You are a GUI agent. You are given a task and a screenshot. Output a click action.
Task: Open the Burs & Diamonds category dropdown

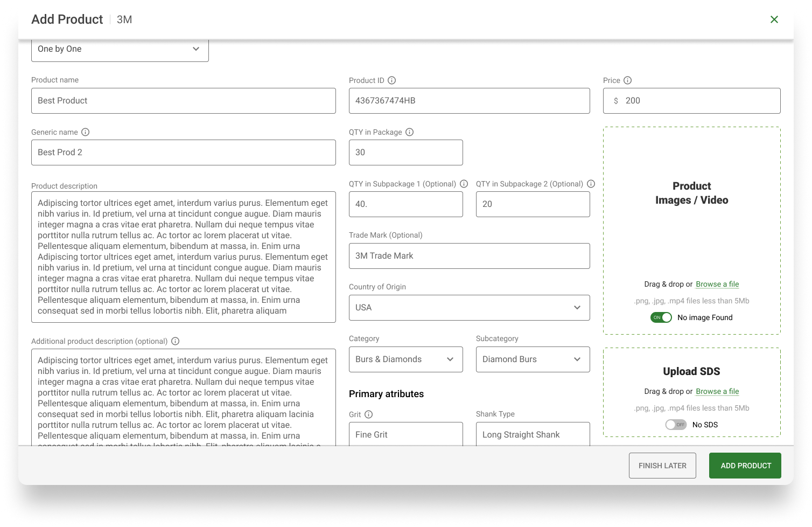tap(406, 359)
